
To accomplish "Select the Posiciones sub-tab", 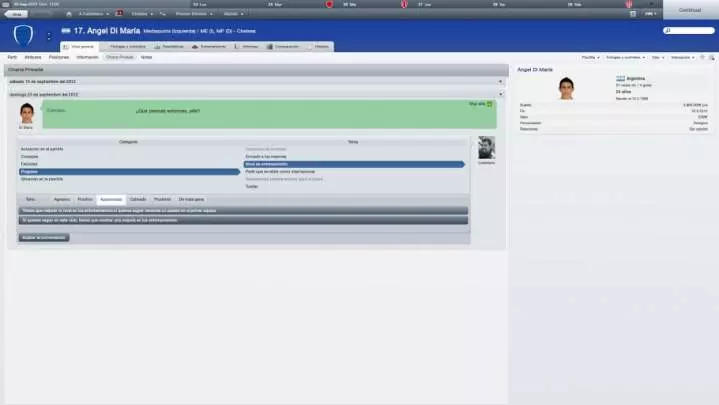I will click(x=59, y=57).
